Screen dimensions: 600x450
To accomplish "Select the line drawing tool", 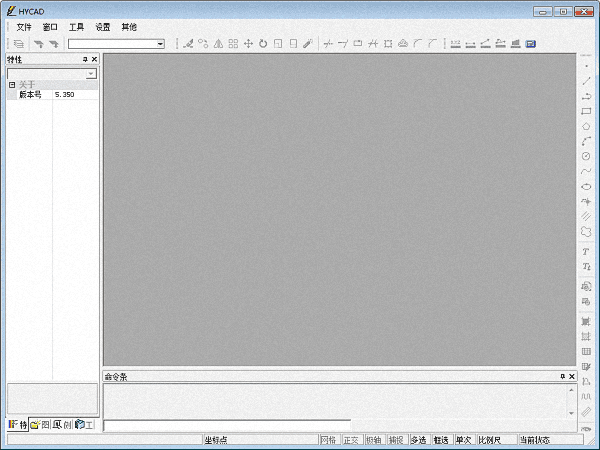I will pos(586,81).
